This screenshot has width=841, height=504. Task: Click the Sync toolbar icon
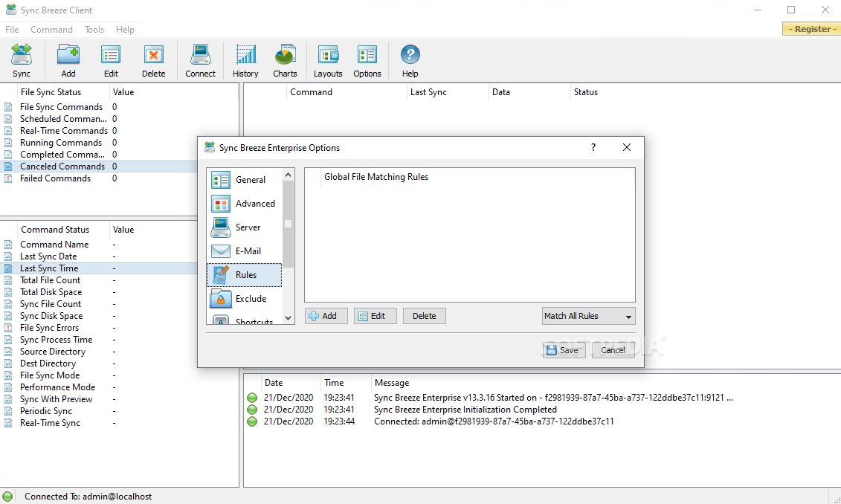22,61
